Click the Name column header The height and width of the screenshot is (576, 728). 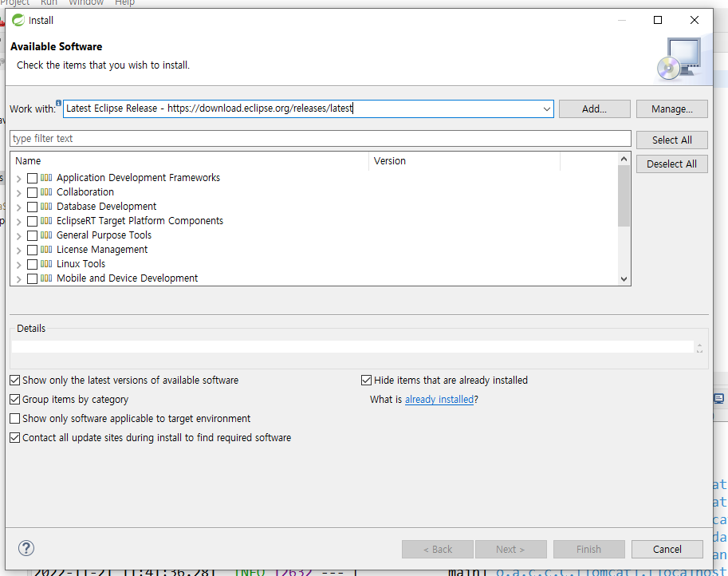tap(190, 160)
